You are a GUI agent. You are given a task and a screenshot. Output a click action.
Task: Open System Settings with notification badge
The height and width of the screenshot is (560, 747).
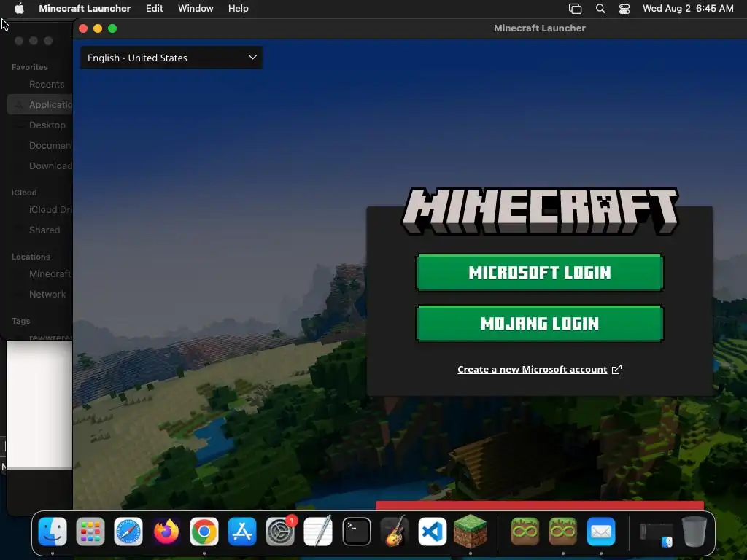280,532
